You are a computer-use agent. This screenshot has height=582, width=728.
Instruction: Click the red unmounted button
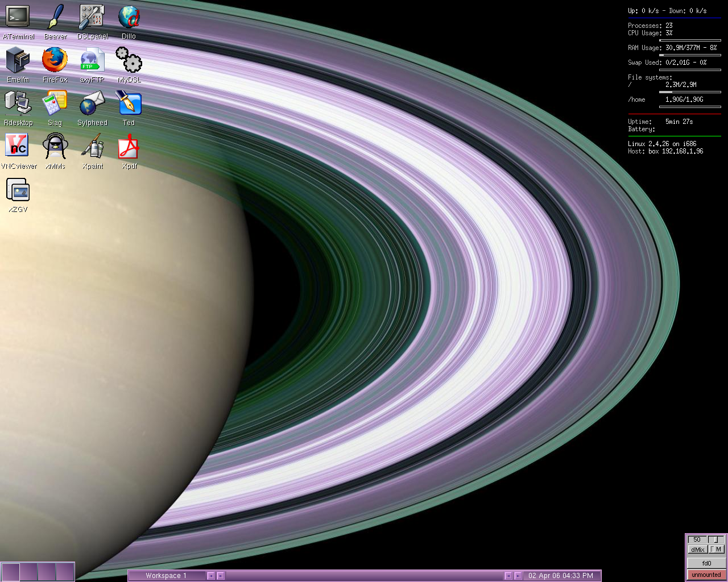706,575
